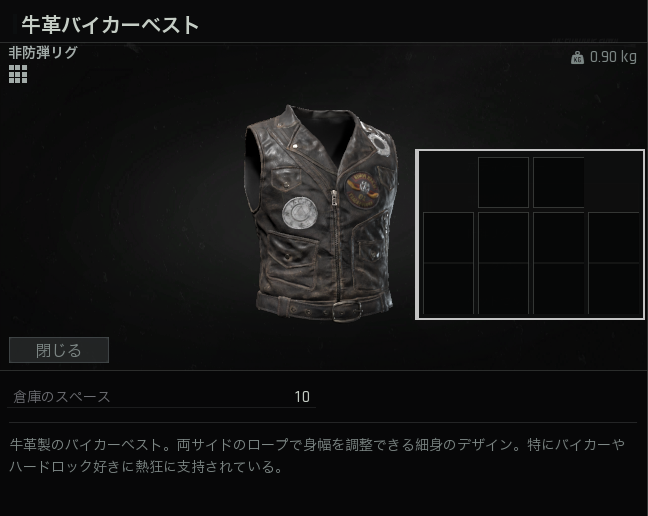Image resolution: width=648 pixels, height=516 pixels.
Task: Select bottom cell of the rightmost rig column
Action: click(x=614, y=289)
